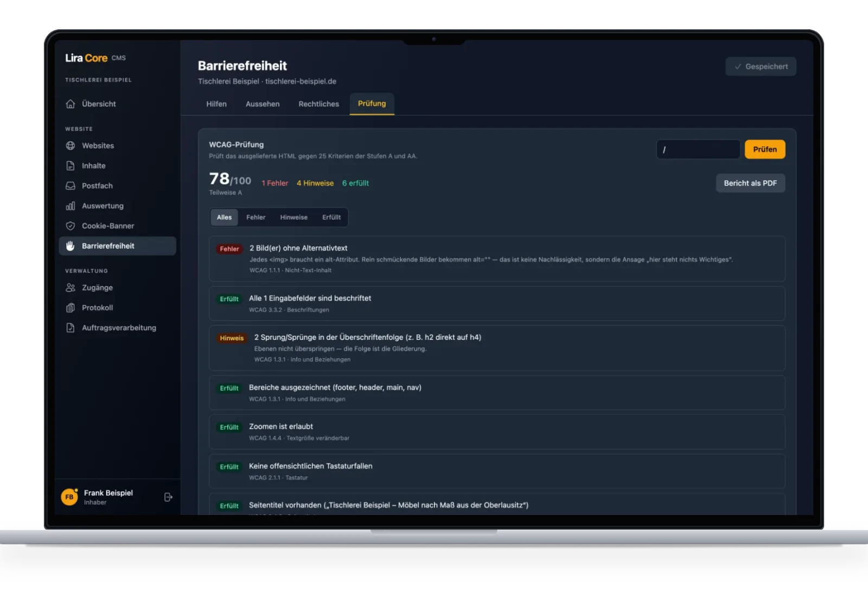This screenshot has height=598, width=868.
Task: Click the green '6 erfüllt' summary count
Action: [355, 183]
